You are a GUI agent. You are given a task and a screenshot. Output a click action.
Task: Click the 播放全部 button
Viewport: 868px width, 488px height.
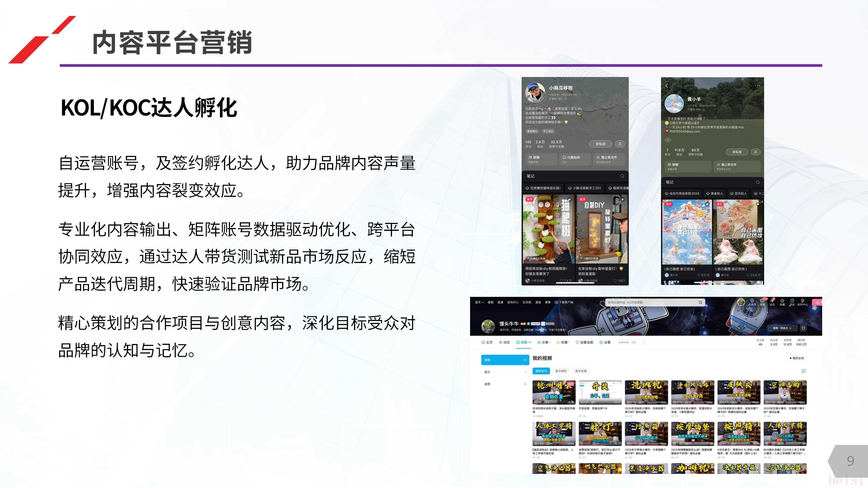pyautogui.click(x=797, y=358)
